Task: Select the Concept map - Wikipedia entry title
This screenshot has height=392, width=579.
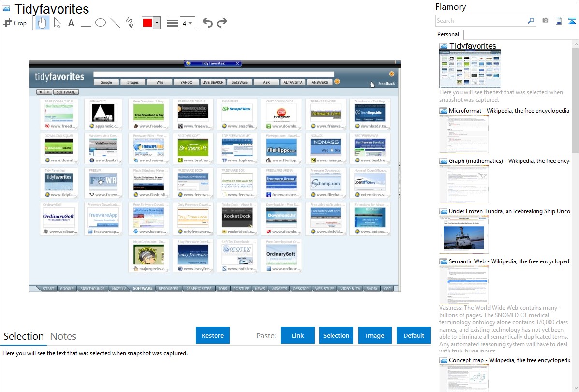Action: pos(509,360)
